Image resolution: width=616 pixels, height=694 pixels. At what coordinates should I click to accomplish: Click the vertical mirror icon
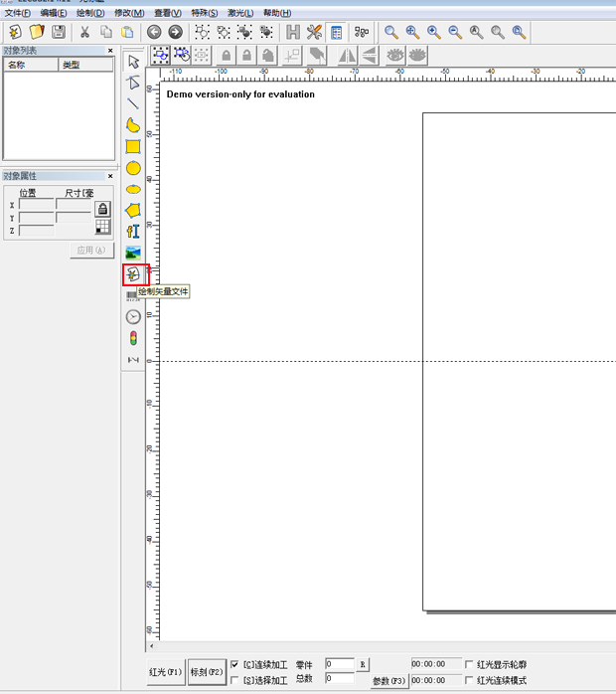coord(370,56)
